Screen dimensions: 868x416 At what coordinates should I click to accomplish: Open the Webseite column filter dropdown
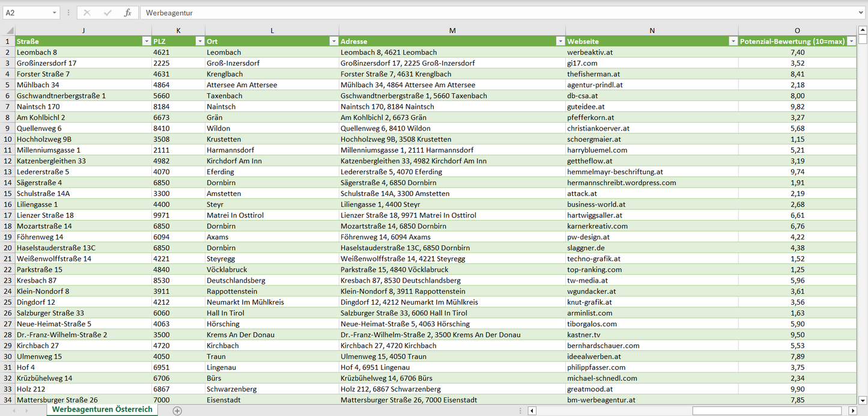click(733, 41)
